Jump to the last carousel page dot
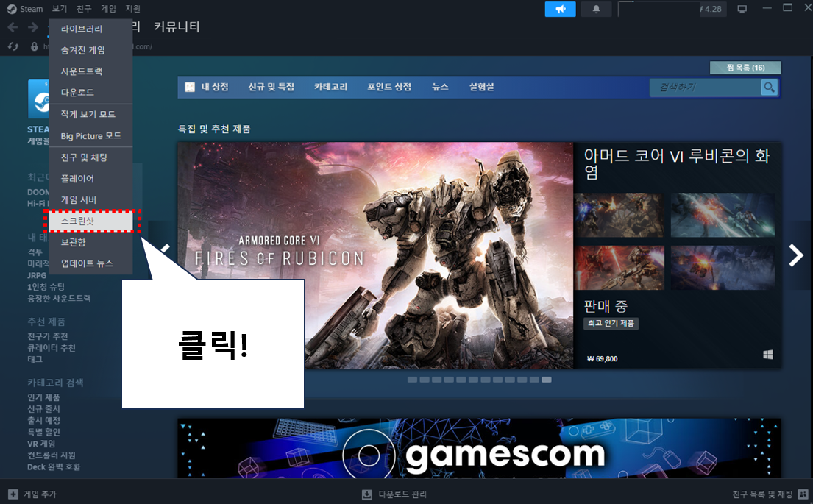This screenshot has height=504, width=813. click(x=547, y=380)
